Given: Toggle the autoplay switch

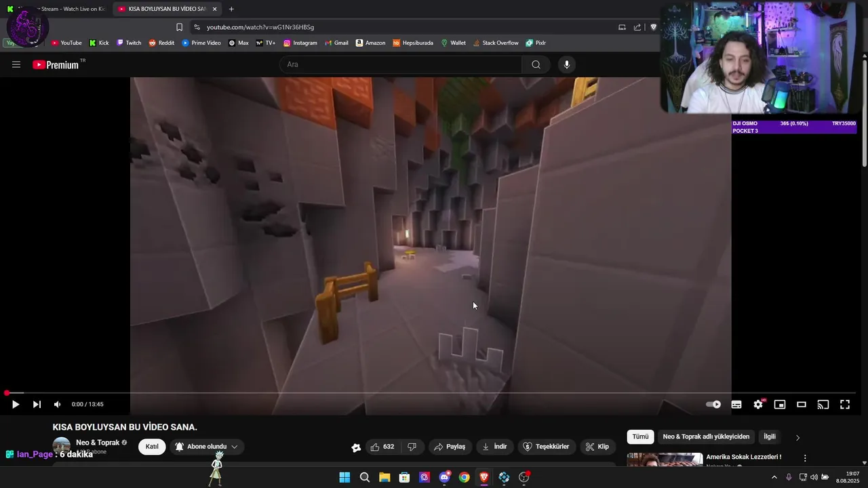Looking at the screenshot, I should [713, 405].
